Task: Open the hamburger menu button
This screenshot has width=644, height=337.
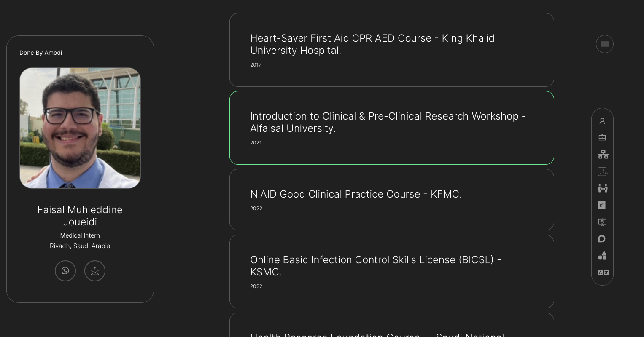Action: pyautogui.click(x=604, y=44)
